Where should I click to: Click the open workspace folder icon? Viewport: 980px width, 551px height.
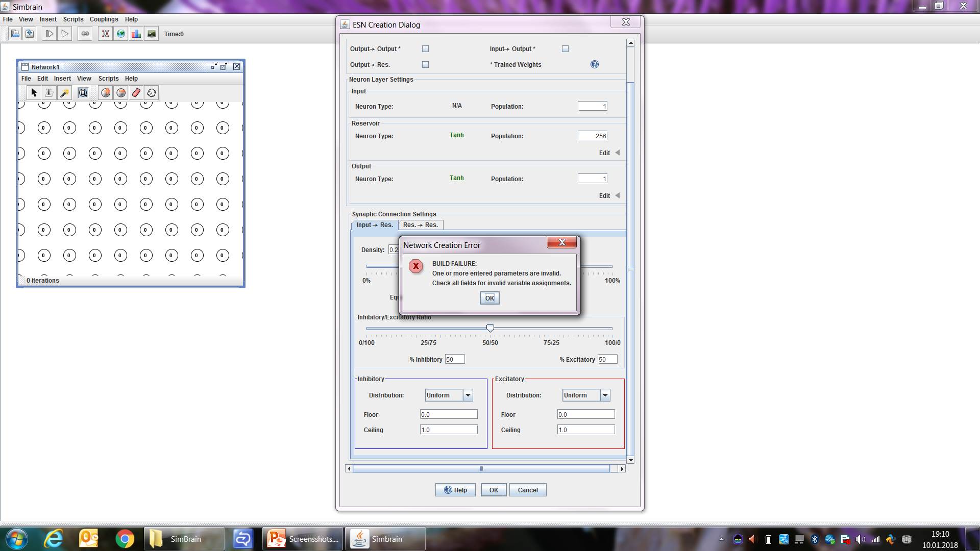coord(15,34)
